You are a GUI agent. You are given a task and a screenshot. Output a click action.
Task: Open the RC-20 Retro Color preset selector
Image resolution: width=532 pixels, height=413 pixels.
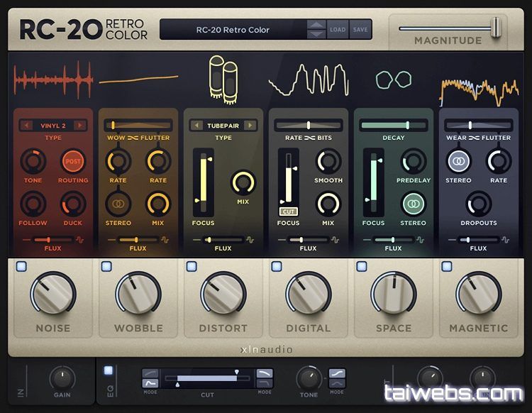click(233, 30)
